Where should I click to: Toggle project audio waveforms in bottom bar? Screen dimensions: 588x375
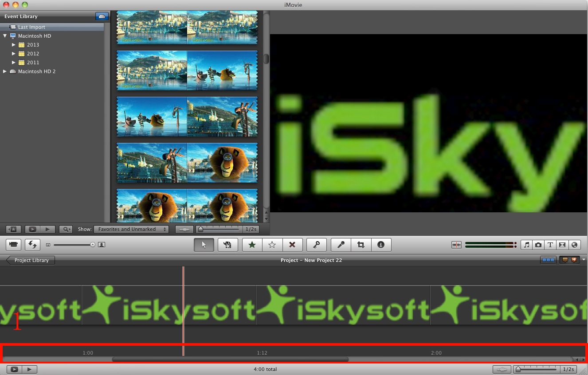502,369
